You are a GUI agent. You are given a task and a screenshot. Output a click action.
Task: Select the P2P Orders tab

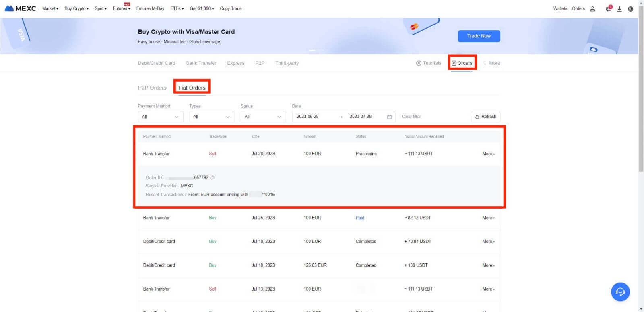click(152, 88)
